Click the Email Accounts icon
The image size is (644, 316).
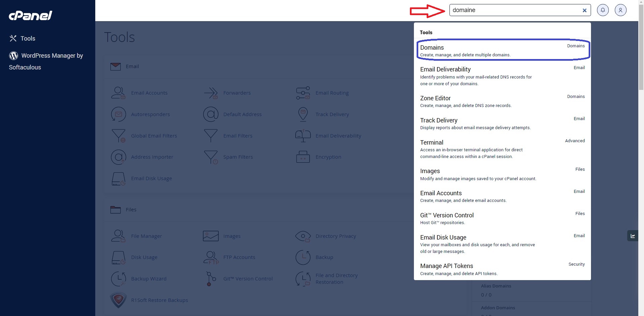coord(118,93)
